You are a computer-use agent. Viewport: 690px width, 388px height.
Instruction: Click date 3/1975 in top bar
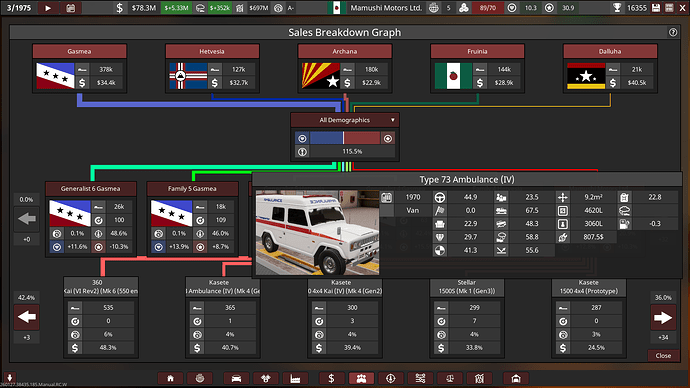[18, 8]
